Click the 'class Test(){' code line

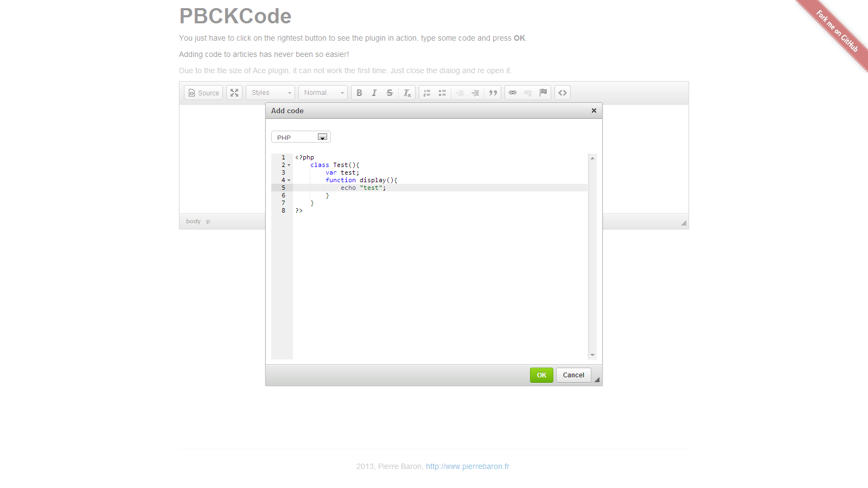click(x=335, y=165)
